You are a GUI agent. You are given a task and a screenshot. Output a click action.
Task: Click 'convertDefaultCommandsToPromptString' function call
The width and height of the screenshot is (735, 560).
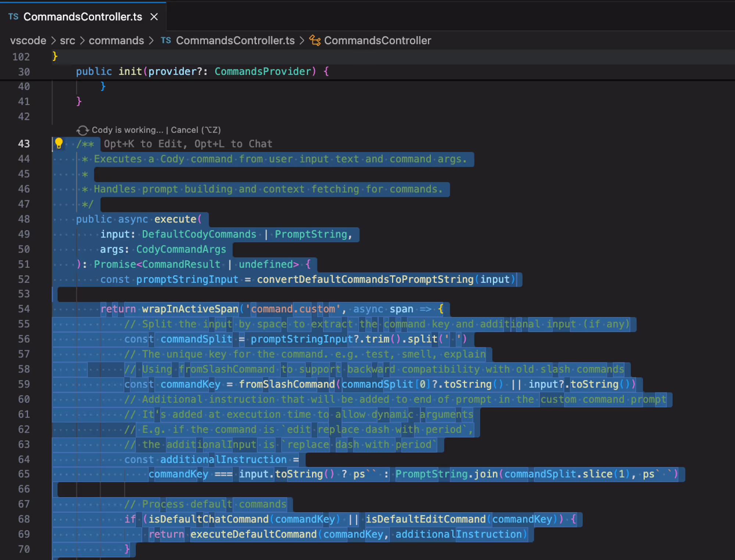(x=365, y=279)
